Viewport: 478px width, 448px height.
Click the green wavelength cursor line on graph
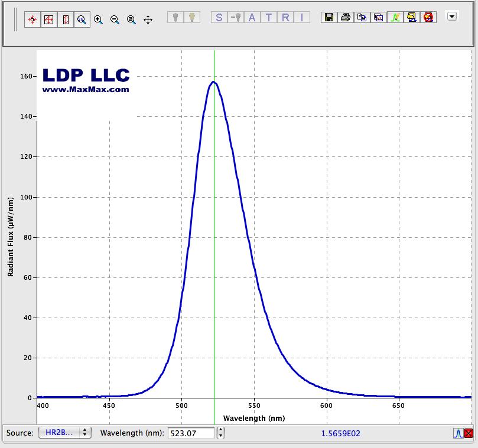214,237
